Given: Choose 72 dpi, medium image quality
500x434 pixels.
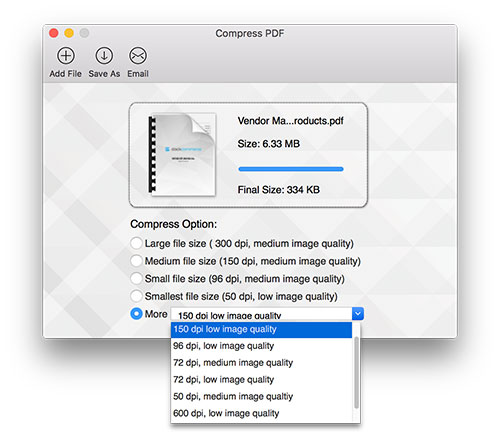Looking at the screenshot, I should [x=261, y=363].
